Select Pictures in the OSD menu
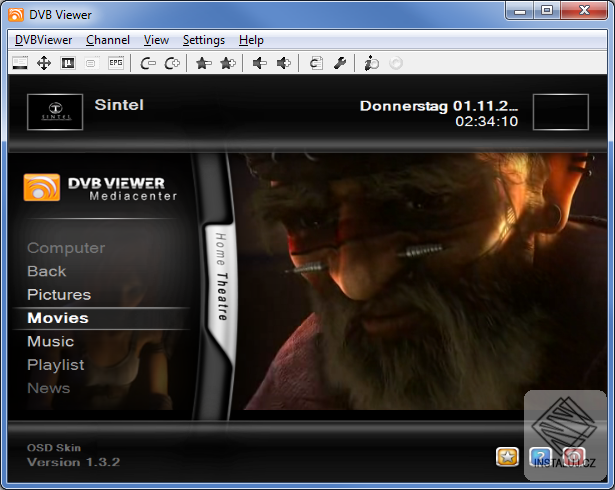This screenshot has width=615, height=490. coord(59,295)
